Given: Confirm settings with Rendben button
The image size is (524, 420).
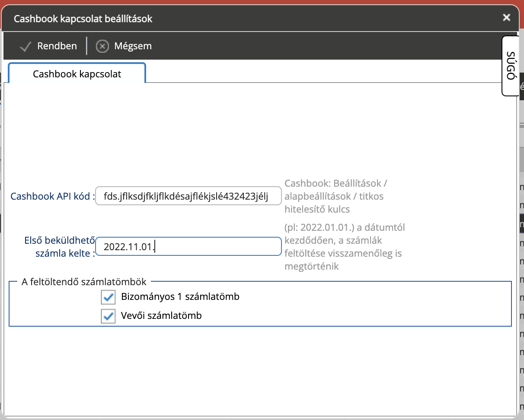Looking at the screenshot, I should pos(48,46).
